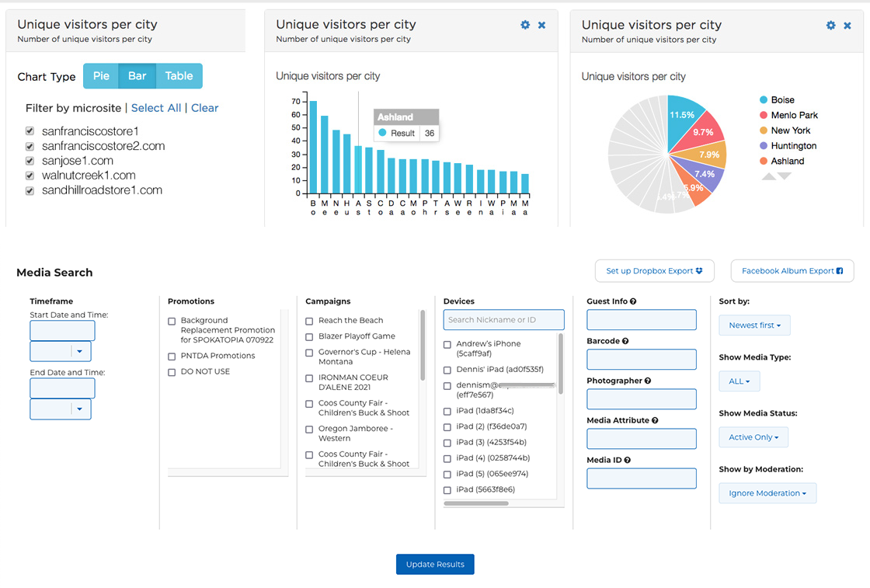Close the bar chart visitors widget
The height and width of the screenshot is (588, 870).
click(x=542, y=25)
